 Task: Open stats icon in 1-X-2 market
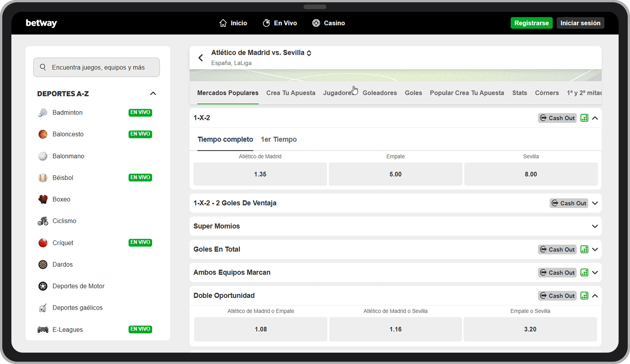584,118
